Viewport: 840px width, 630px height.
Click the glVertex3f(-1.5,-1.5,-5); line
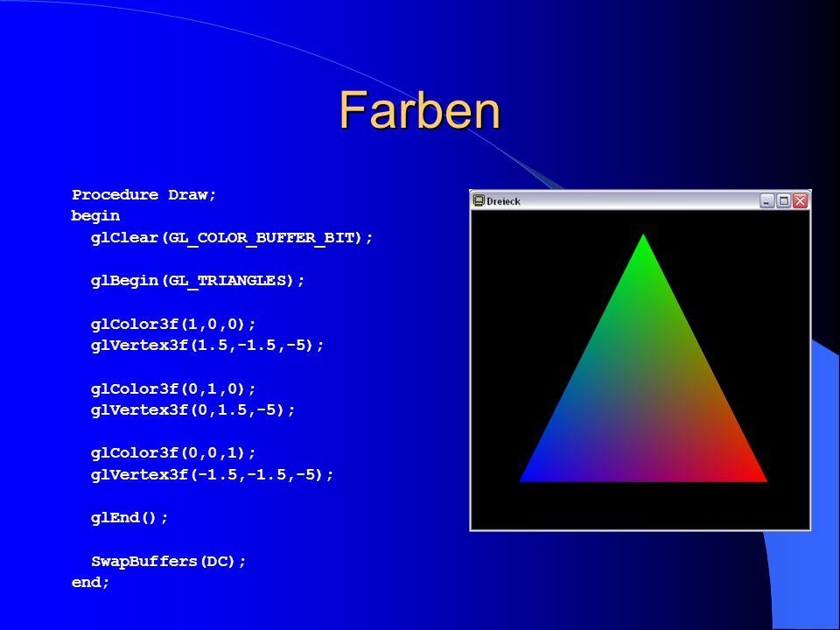click(212, 474)
